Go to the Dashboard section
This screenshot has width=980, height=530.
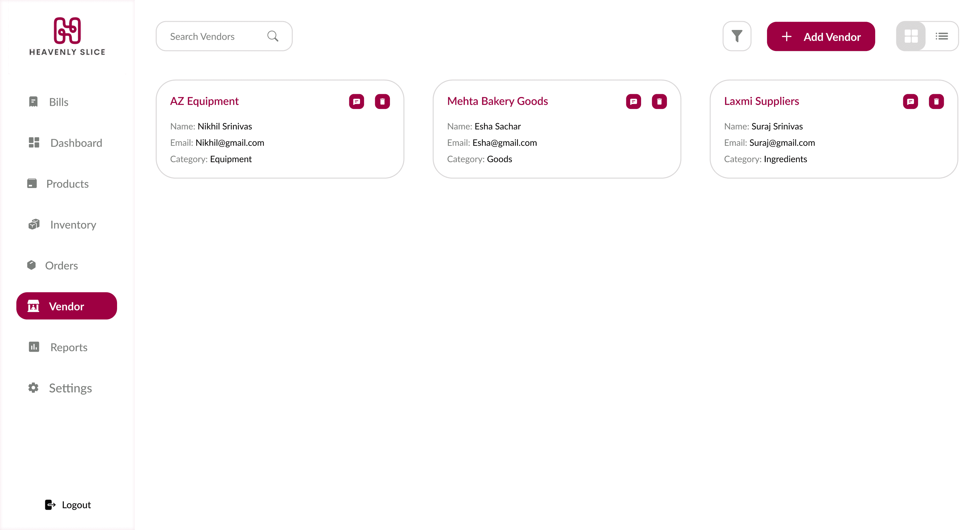75,143
